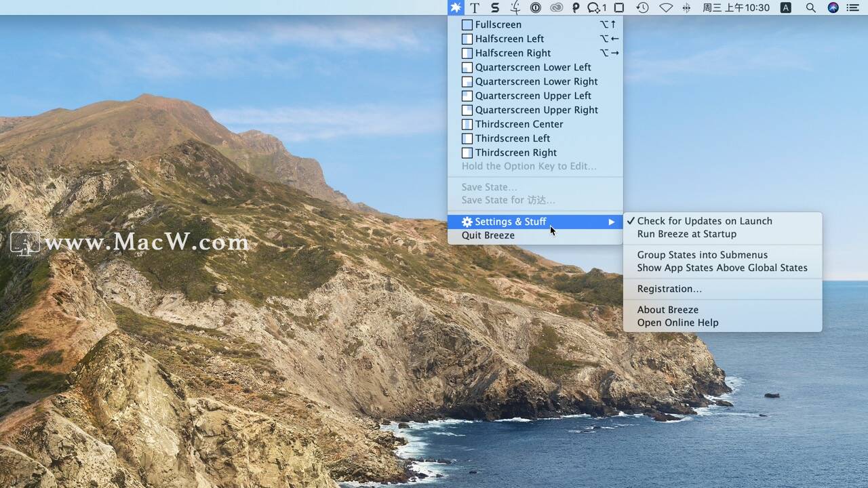Open the chat bubble icon showing 1

pyautogui.click(x=597, y=7)
